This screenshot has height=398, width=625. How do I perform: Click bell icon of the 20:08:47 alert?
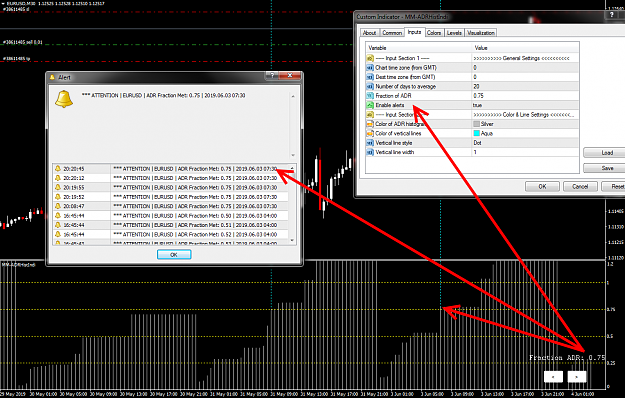(x=58, y=206)
